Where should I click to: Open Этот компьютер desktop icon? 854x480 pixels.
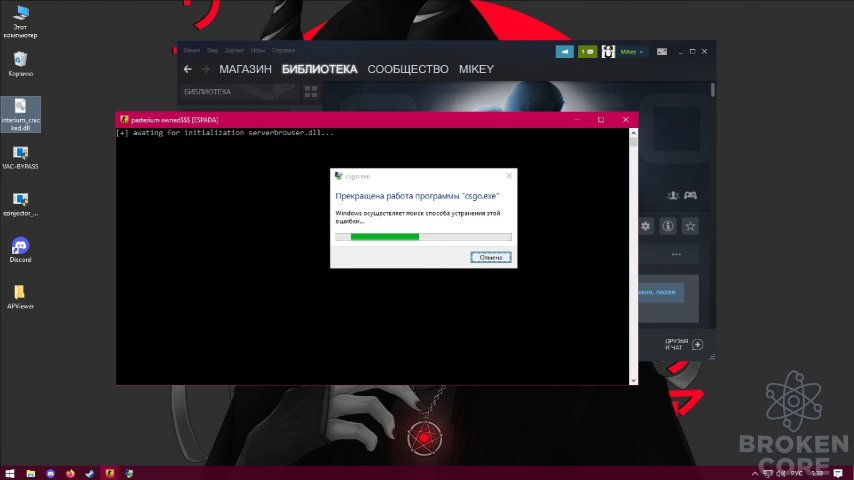coord(20,21)
